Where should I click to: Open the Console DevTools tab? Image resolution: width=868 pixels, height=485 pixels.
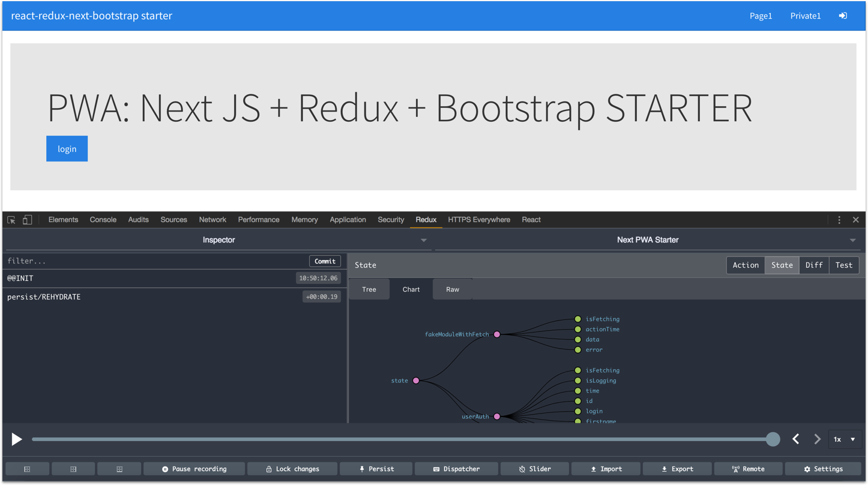[103, 220]
